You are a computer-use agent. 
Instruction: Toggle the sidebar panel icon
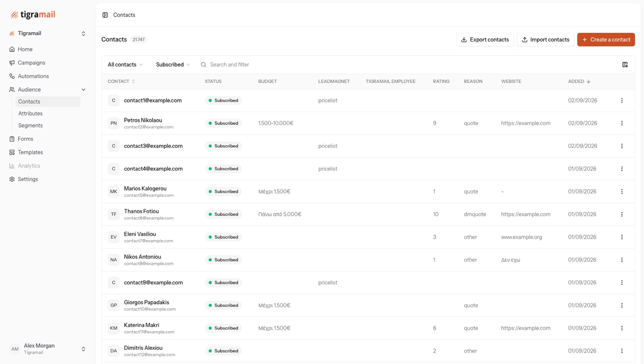pos(105,15)
